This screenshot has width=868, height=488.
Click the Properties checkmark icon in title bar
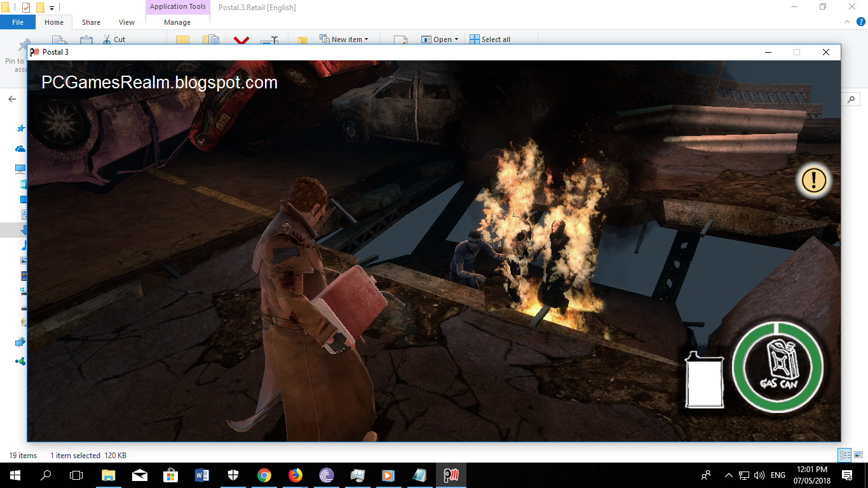(26, 8)
